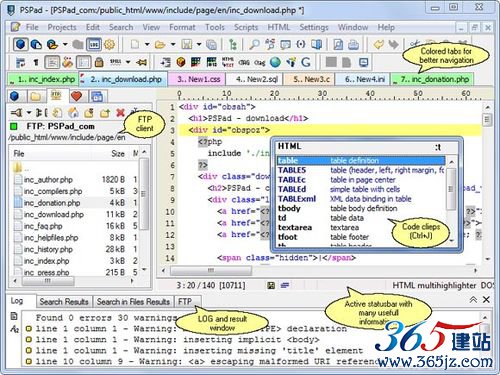Click the gear settings icon in top toolbar
Viewport: 500px width, 375px height.
109,44
